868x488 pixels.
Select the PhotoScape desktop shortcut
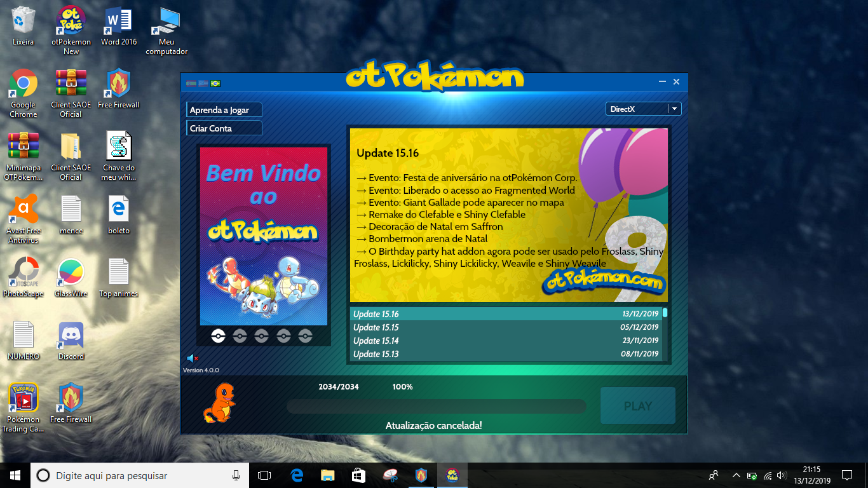[24, 278]
